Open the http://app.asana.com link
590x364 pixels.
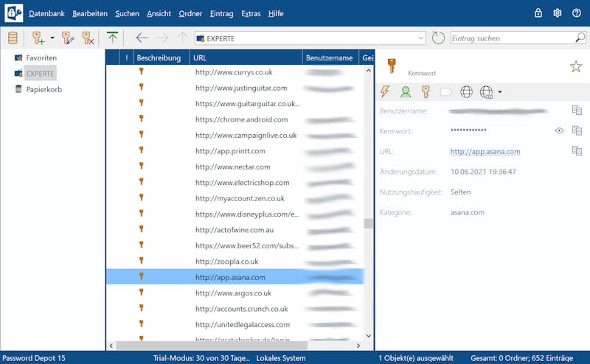click(x=485, y=151)
